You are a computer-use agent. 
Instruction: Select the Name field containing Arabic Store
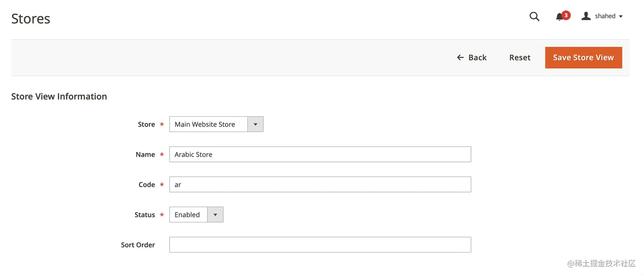pos(320,154)
